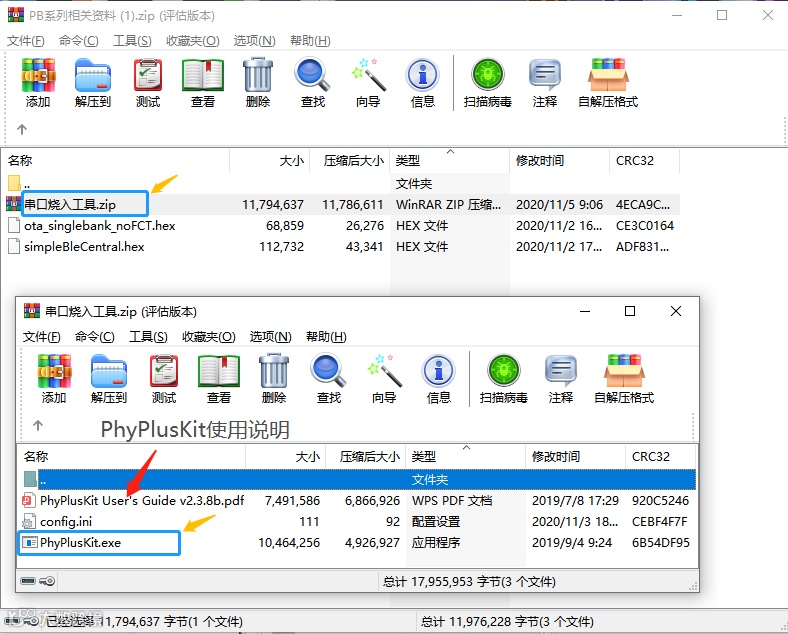Sort by 修改时间 column in 串口烧入工具.zip window
Screen dimensions: 788x634
click(575, 457)
